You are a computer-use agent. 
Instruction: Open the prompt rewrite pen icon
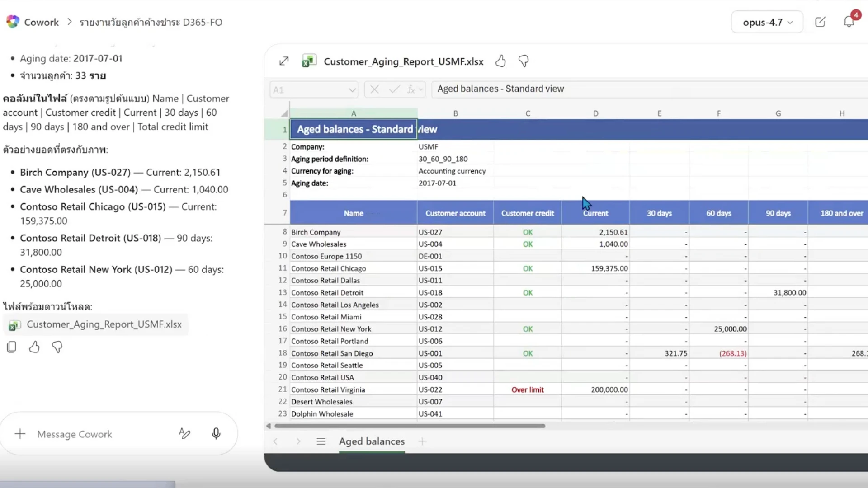pos(184,434)
